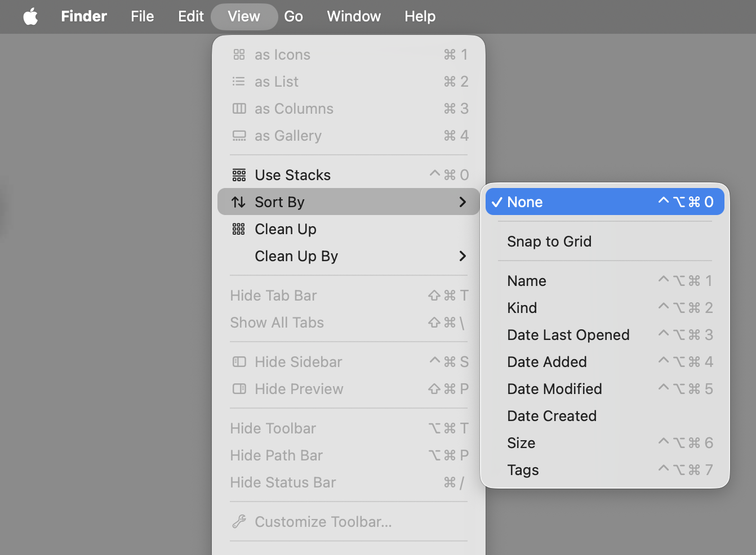Click the grid icon beside as Icons
Image resolution: width=756 pixels, height=555 pixels.
[x=239, y=55]
